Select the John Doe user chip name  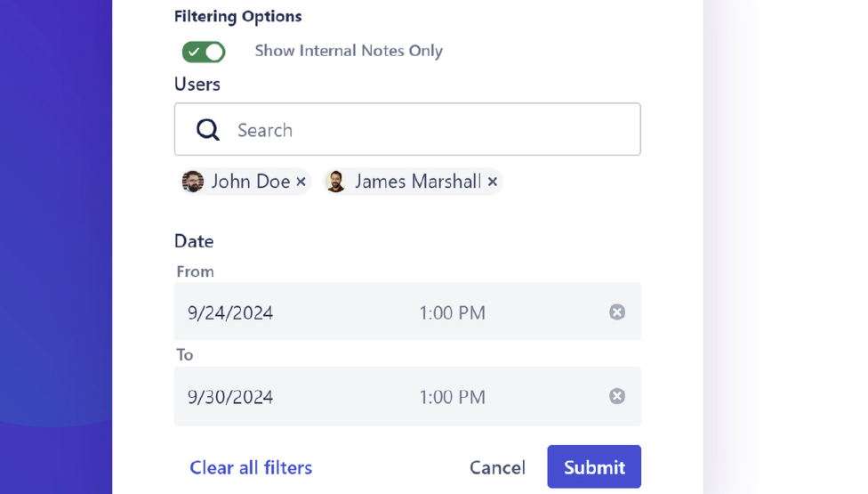(x=251, y=182)
